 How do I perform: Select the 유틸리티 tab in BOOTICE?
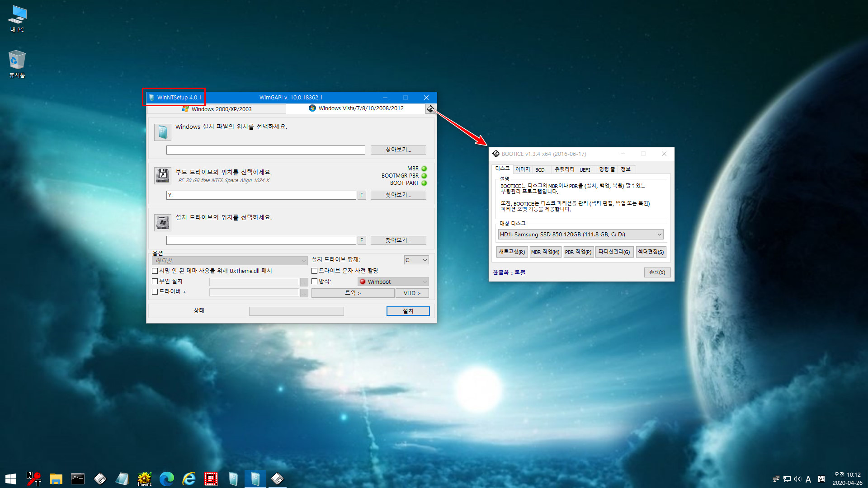564,169
